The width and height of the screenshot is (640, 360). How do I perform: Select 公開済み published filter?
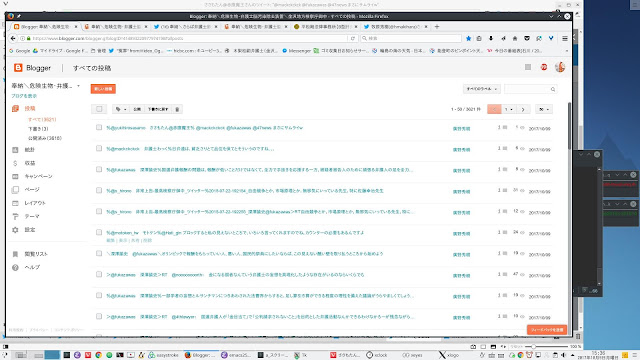coord(45,138)
